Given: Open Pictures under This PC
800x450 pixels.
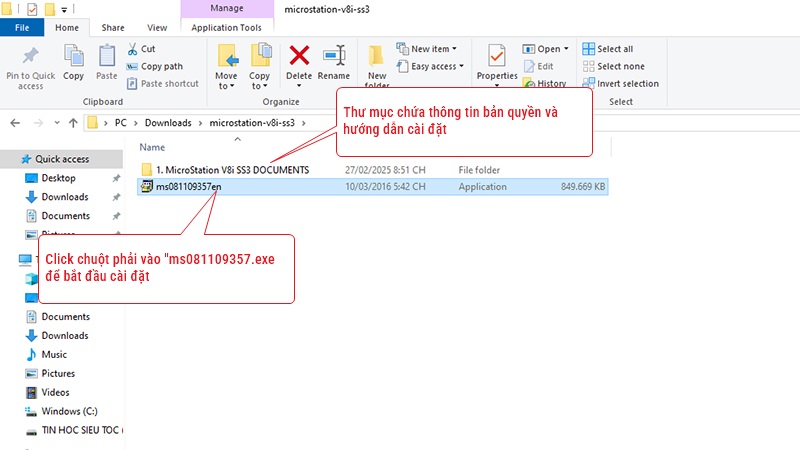Looking at the screenshot, I should pos(58,373).
